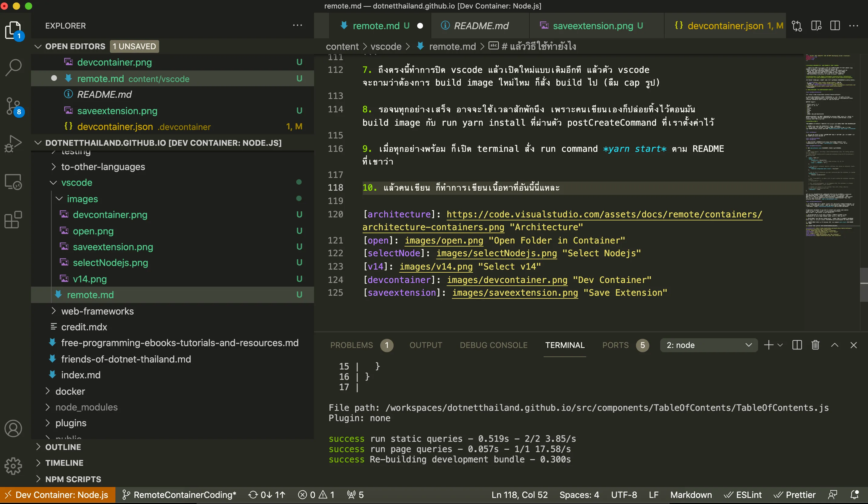
Task: Collapse the DOTNETTHAILAND.GITHUB.IO workspace section
Action: [x=38, y=142]
